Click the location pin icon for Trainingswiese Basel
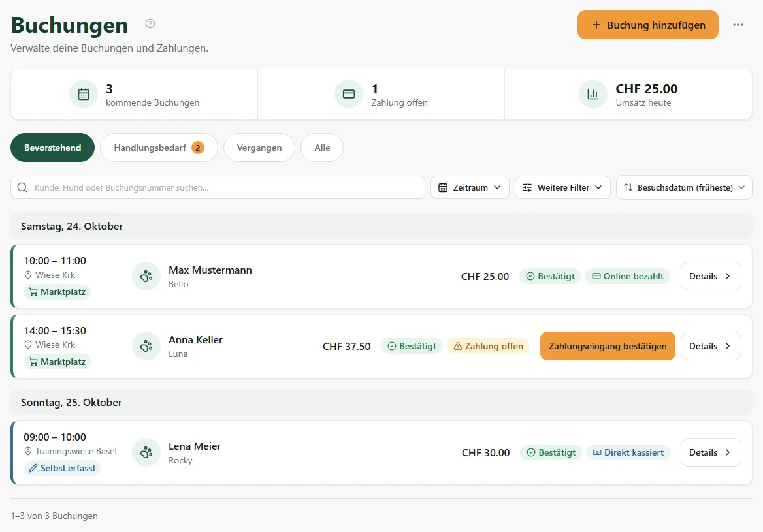The image size is (763, 532). pos(28,451)
